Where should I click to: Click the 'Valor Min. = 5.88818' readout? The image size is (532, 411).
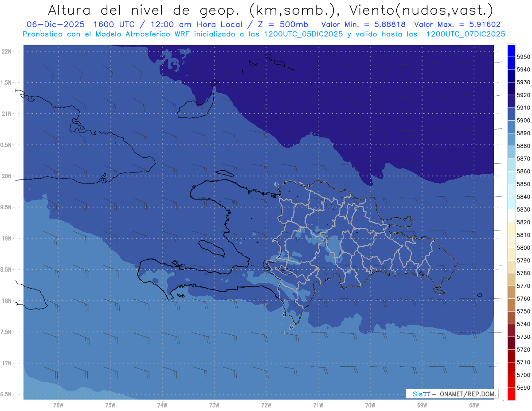(363, 25)
